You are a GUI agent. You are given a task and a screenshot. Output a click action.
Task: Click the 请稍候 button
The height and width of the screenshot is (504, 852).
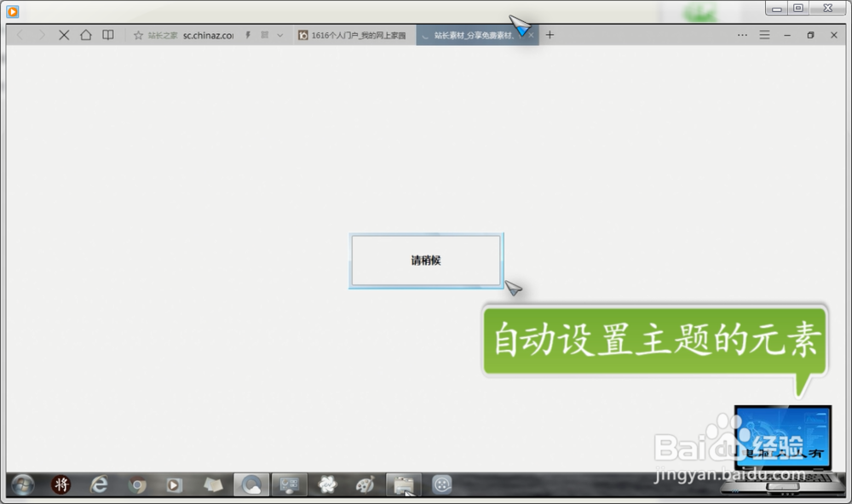pyautogui.click(x=426, y=261)
